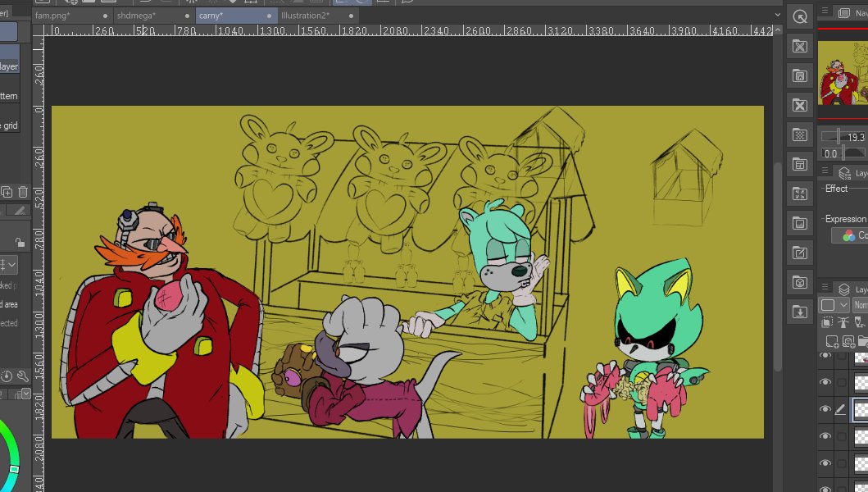Click the padlock icon in left tool property
This screenshot has height=492, width=868.
click(20, 242)
